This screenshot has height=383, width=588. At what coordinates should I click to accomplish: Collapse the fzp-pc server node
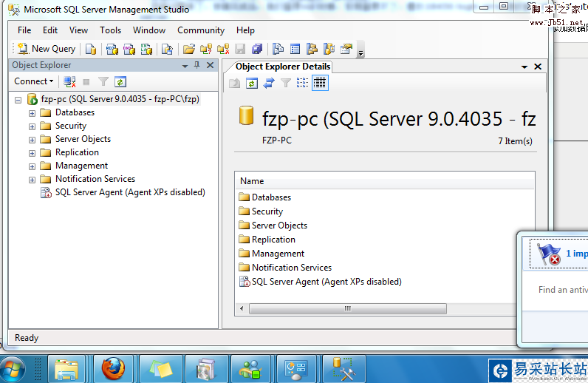coord(18,100)
